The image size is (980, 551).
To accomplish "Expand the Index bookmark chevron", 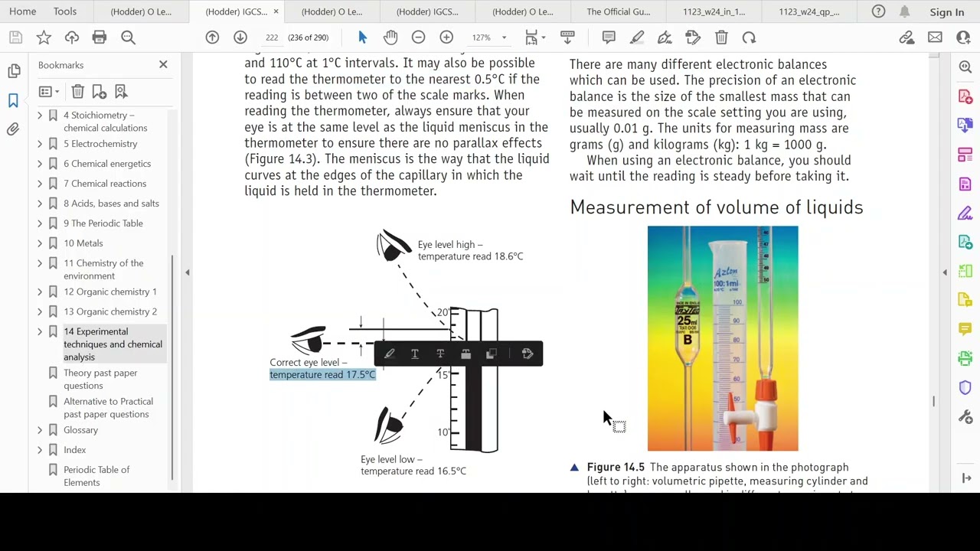I will click(x=40, y=450).
